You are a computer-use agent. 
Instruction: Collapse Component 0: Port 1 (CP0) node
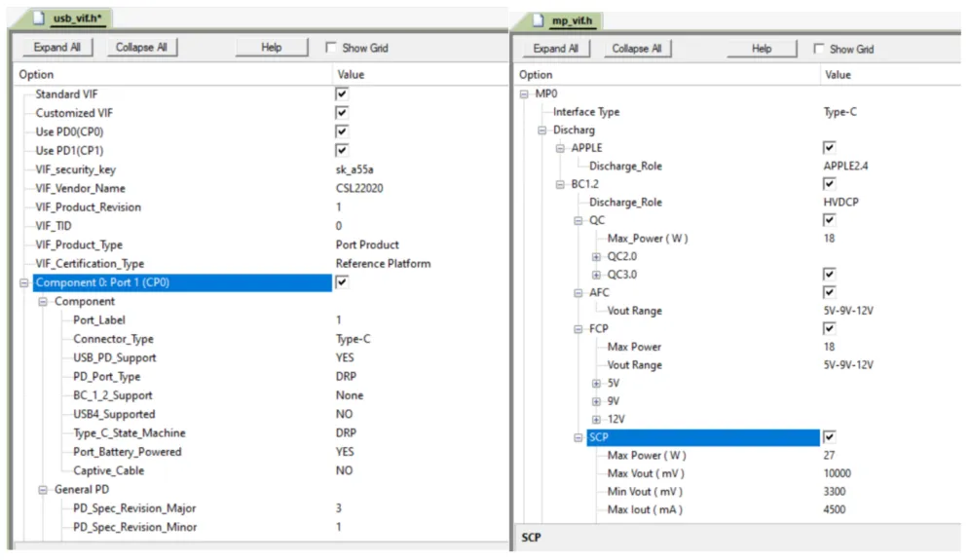24,282
